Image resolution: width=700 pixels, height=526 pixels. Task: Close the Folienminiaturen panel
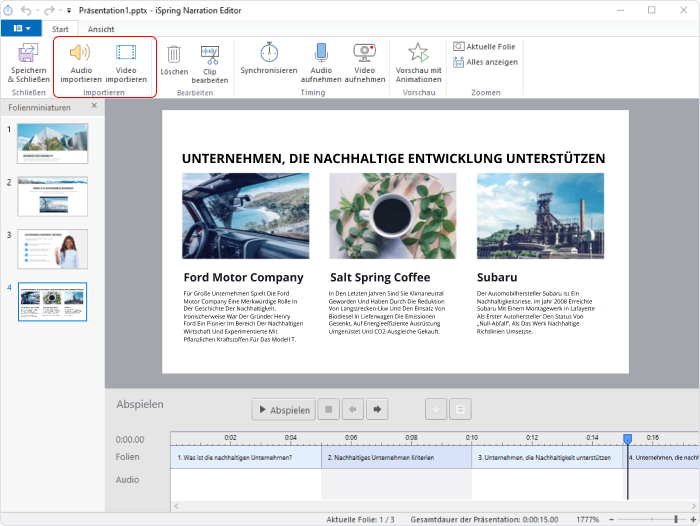click(94, 106)
